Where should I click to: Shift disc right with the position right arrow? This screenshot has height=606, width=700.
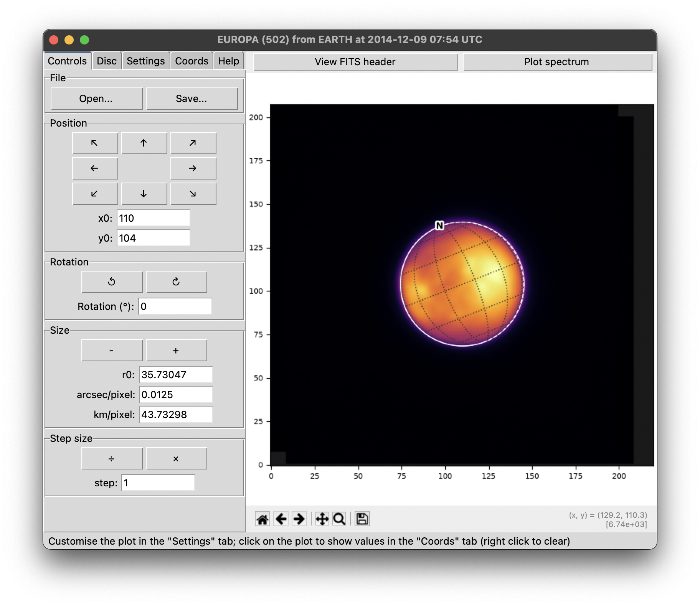point(193,168)
